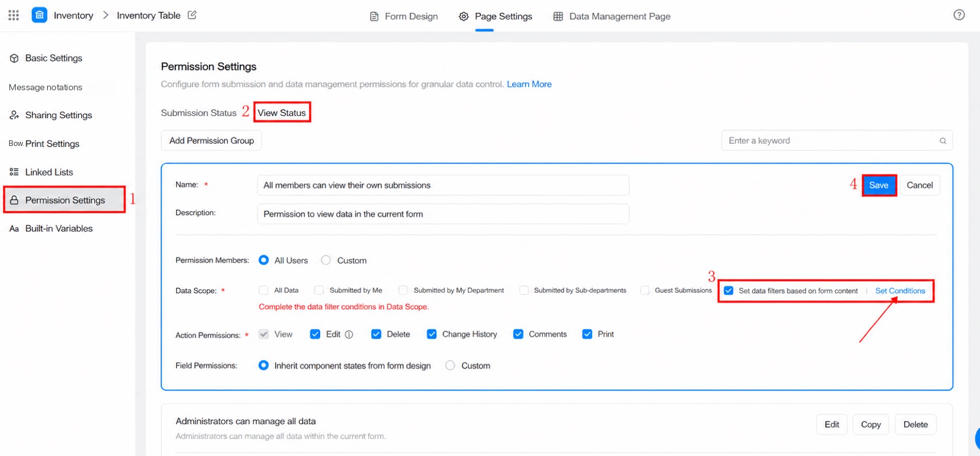980x456 pixels.
Task: Uncheck Set data filters based on form content
Action: pos(729,291)
